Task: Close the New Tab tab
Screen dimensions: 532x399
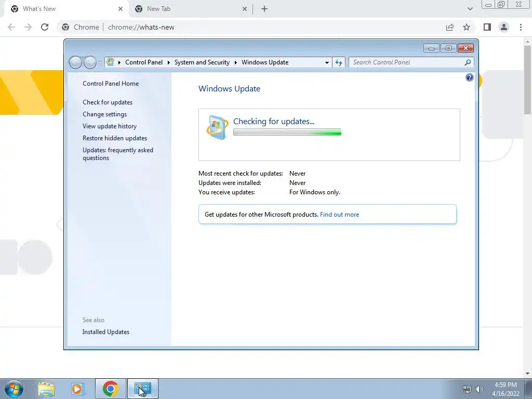Action: click(x=245, y=9)
